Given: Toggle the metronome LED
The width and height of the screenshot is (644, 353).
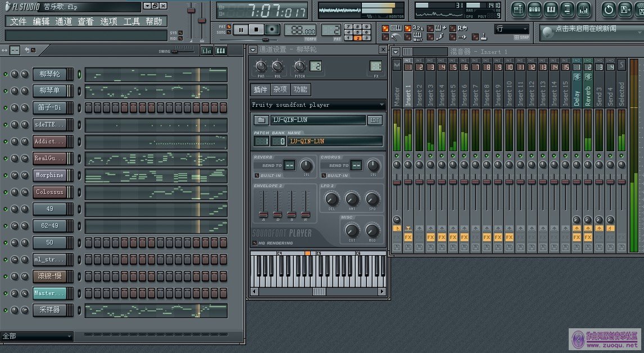Looking at the screenshot, I should pyautogui.click(x=385, y=37).
